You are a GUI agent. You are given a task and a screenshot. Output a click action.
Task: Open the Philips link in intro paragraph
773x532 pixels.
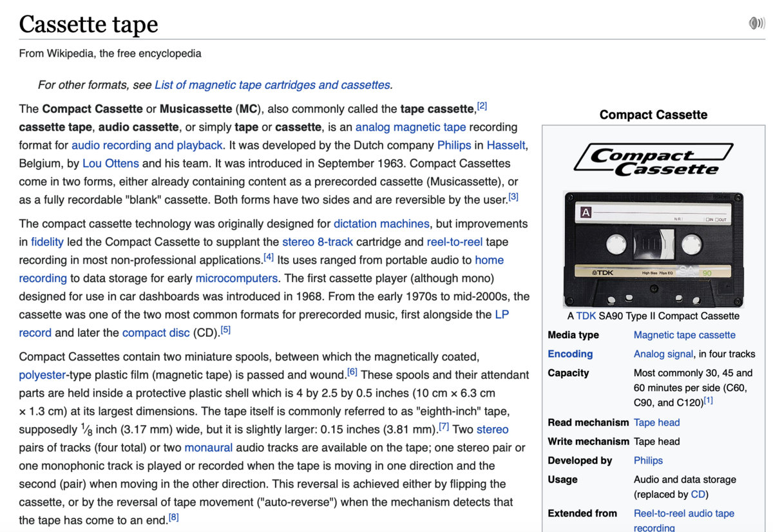pyautogui.click(x=453, y=145)
